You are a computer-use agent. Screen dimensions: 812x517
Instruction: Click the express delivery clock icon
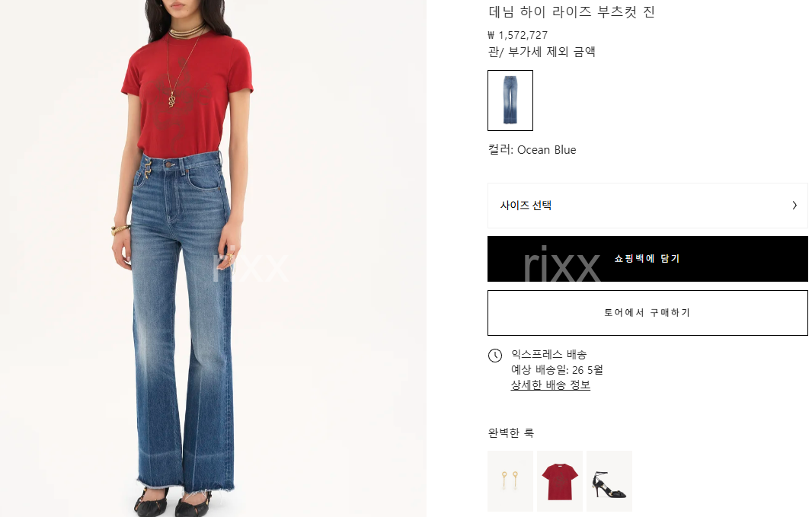click(x=495, y=356)
